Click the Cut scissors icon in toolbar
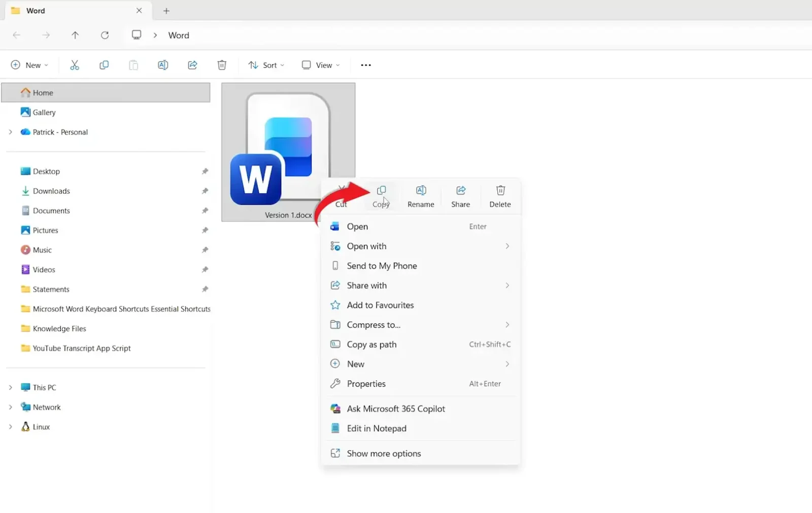812x513 pixels. [75, 65]
